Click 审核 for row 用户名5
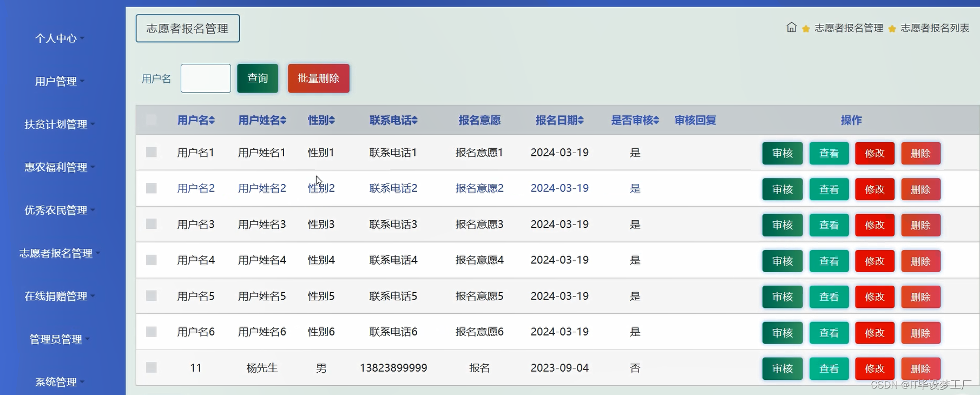The width and height of the screenshot is (980, 395). click(x=782, y=297)
